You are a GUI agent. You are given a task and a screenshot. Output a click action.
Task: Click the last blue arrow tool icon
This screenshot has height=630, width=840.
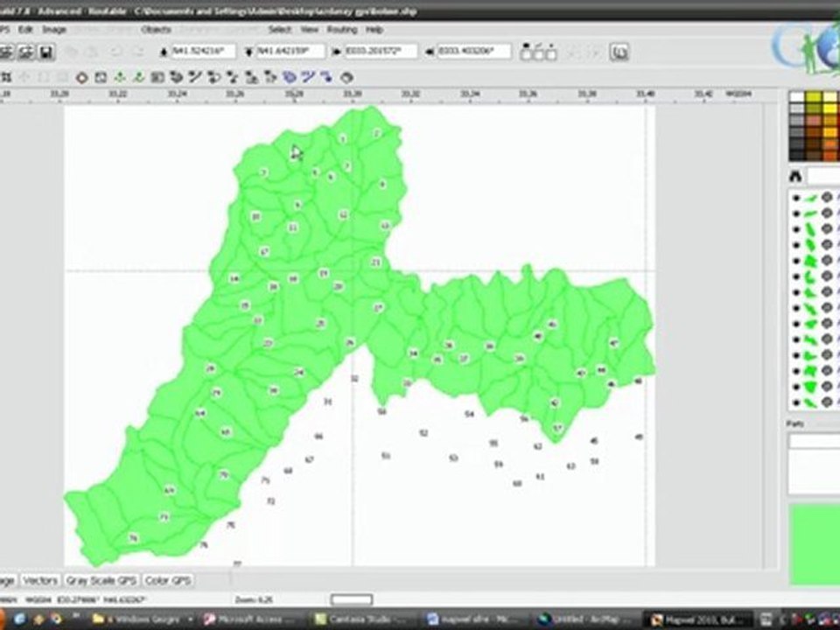[x=326, y=78]
